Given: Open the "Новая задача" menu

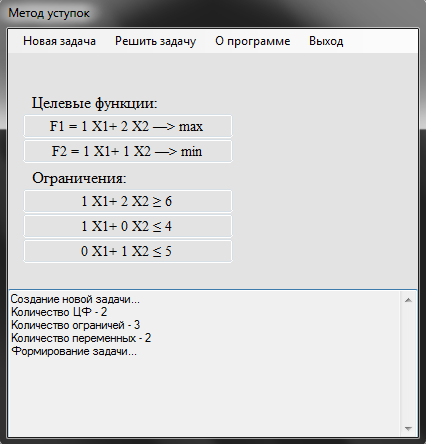Looking at the screenshot, I should 59,41.
